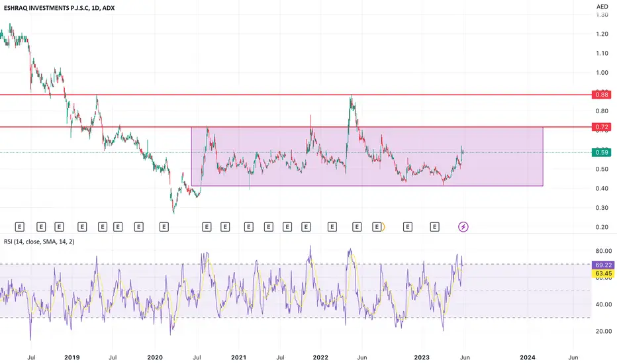Click the 0.80 price axis label

(602, 111)
